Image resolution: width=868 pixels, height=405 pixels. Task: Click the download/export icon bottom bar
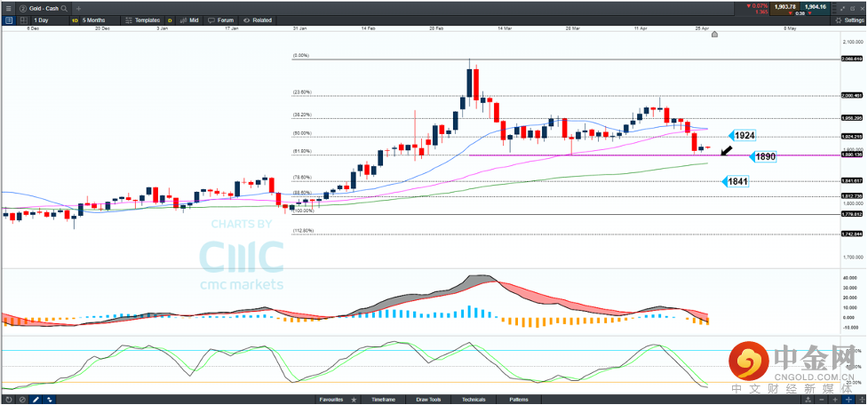(808, 400)
